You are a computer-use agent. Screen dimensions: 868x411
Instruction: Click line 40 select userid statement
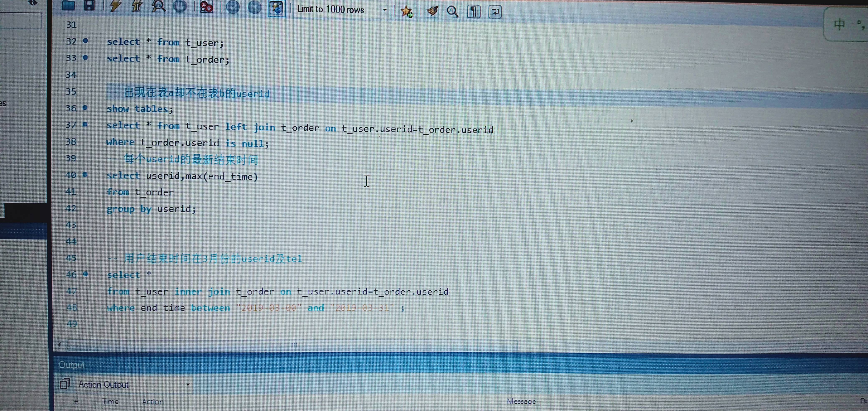click(182, 176)
